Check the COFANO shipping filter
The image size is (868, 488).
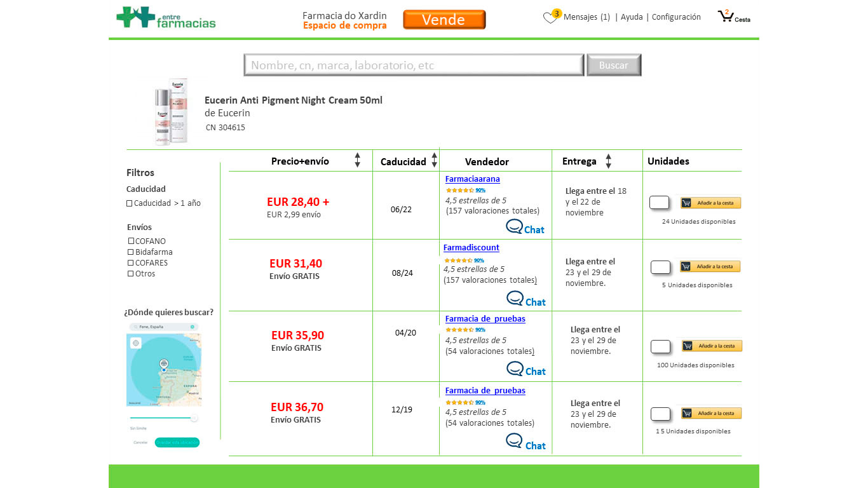(131, 241)
